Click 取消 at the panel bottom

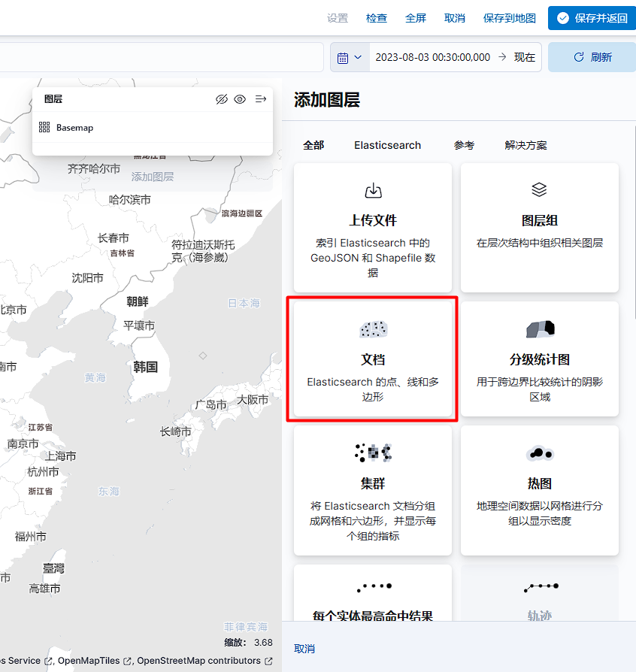304,649
